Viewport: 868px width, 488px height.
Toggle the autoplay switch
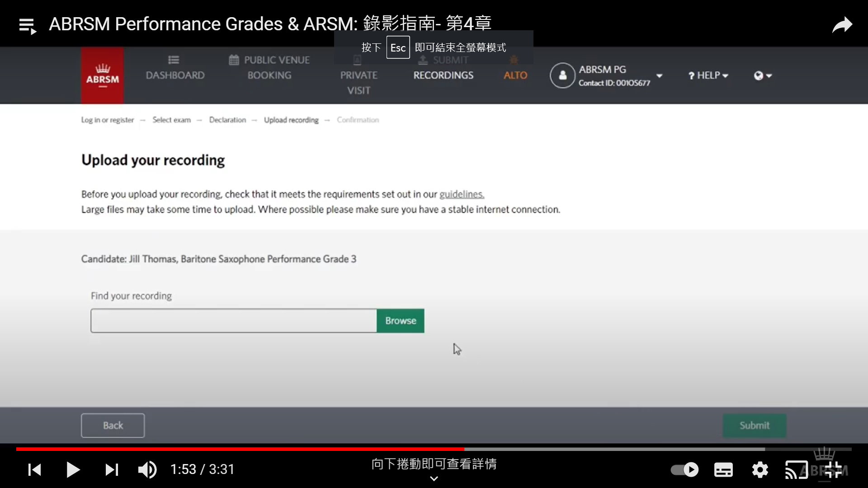point(684,469)
